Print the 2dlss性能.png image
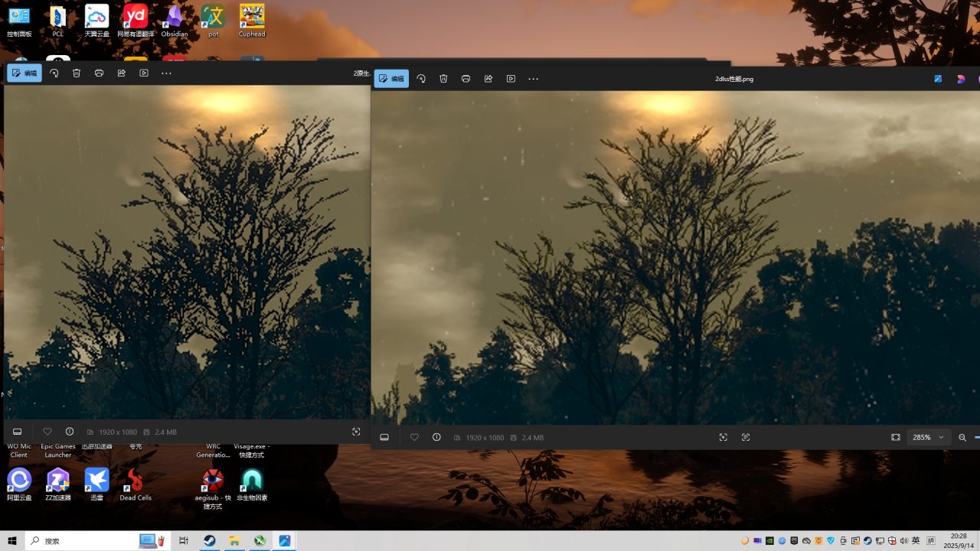Screen dimensions: 980x551 [x=465, y=79]
